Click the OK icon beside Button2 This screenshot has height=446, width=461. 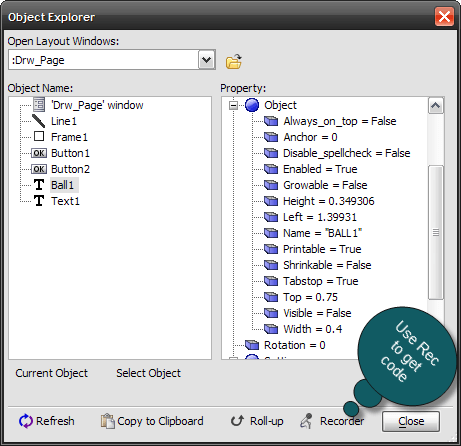pyautogui.click(x=39, y=169)
